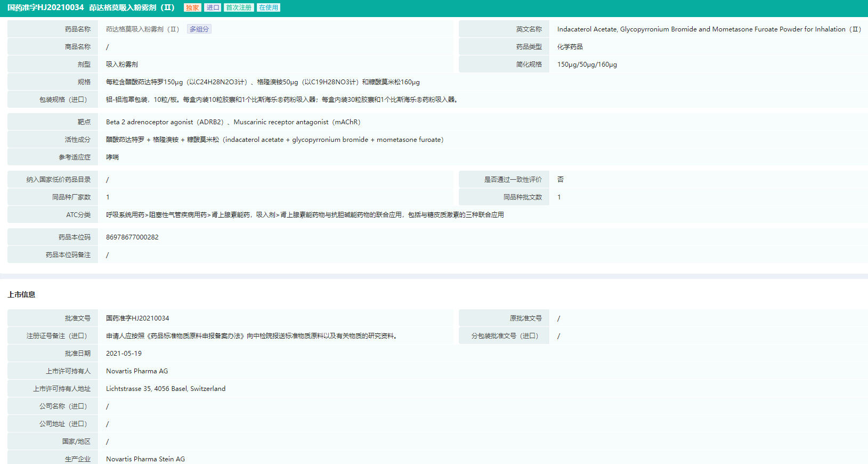Click the slash value in 原批准文号 row

(x=558, y=318)
